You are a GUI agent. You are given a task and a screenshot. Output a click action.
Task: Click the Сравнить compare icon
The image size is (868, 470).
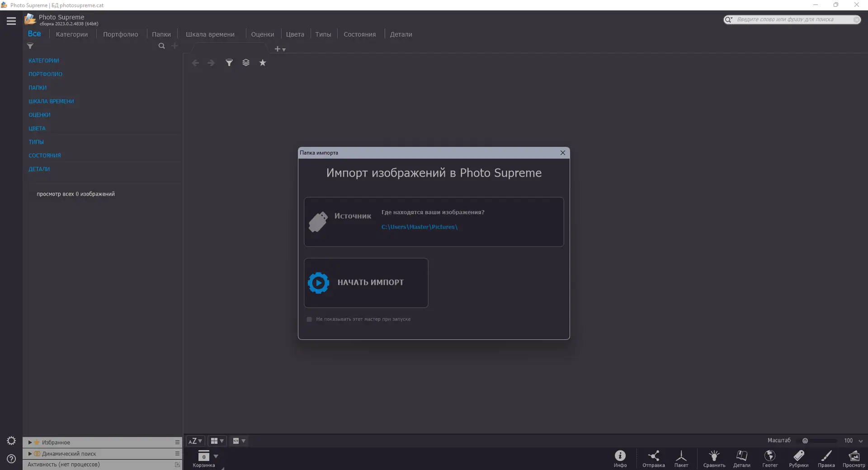click(x=714, y=458)
